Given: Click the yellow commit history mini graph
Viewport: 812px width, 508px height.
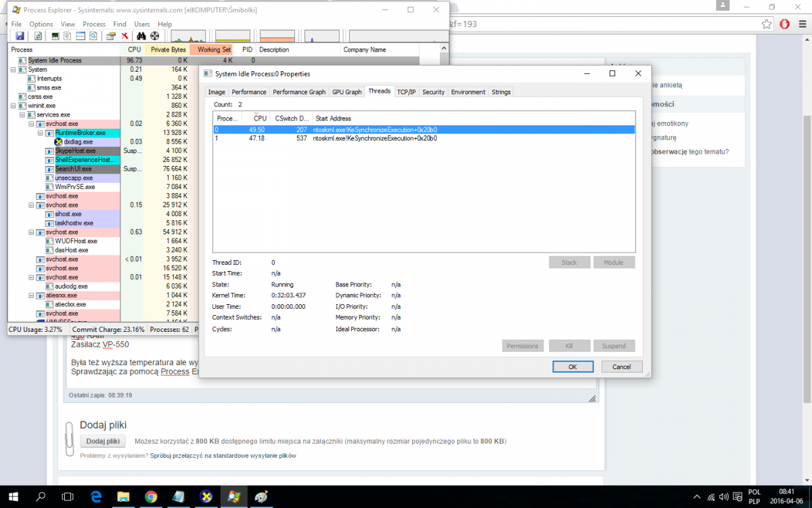Looking at the screenshot, I should click(x=233, y=36).
